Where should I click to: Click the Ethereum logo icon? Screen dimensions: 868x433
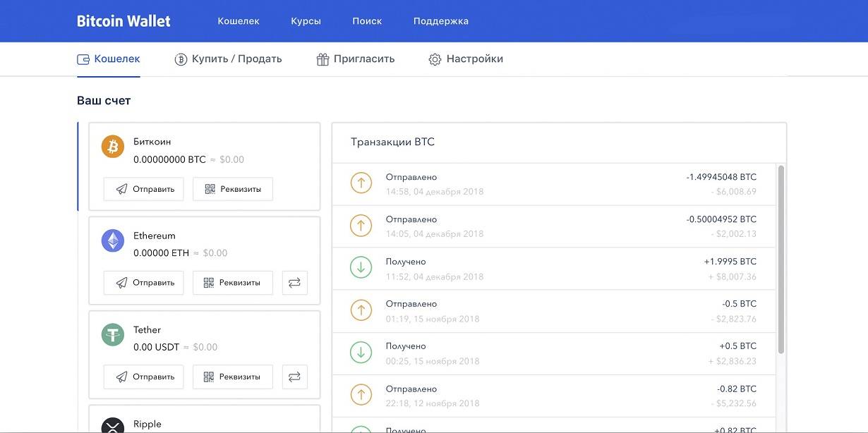point(113,241)
